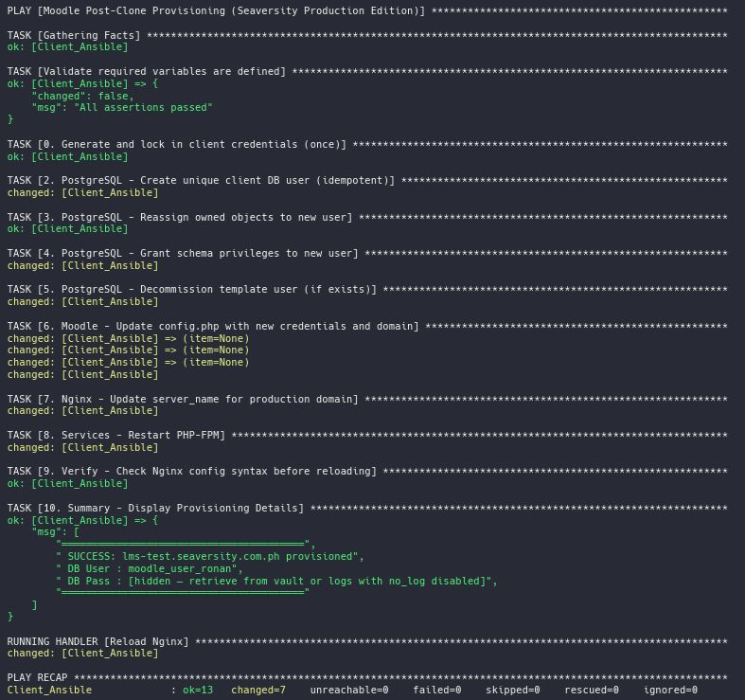Select the DB User : moodle_user_ronan line
The image size is (745, 700).
click(150, 568)
